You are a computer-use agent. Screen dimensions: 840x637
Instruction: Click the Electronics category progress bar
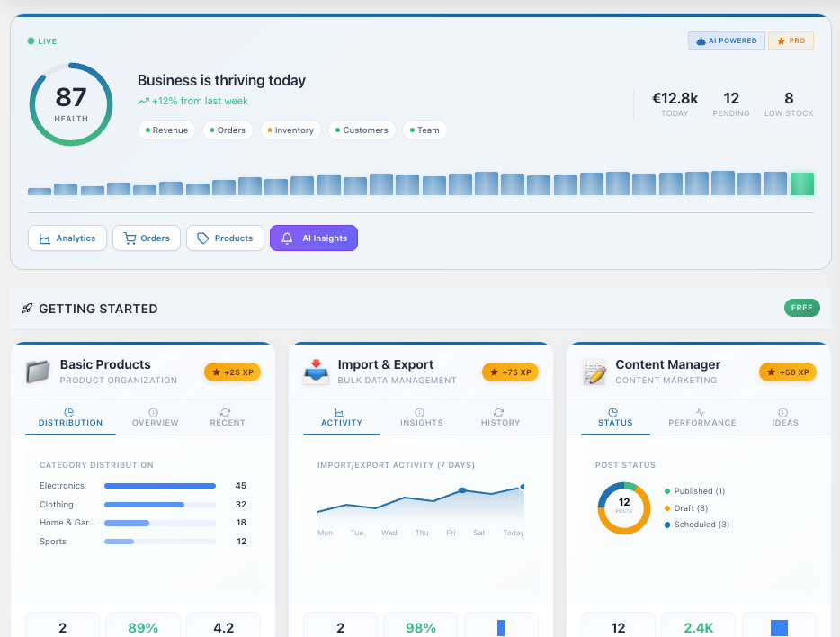point(160,486)
